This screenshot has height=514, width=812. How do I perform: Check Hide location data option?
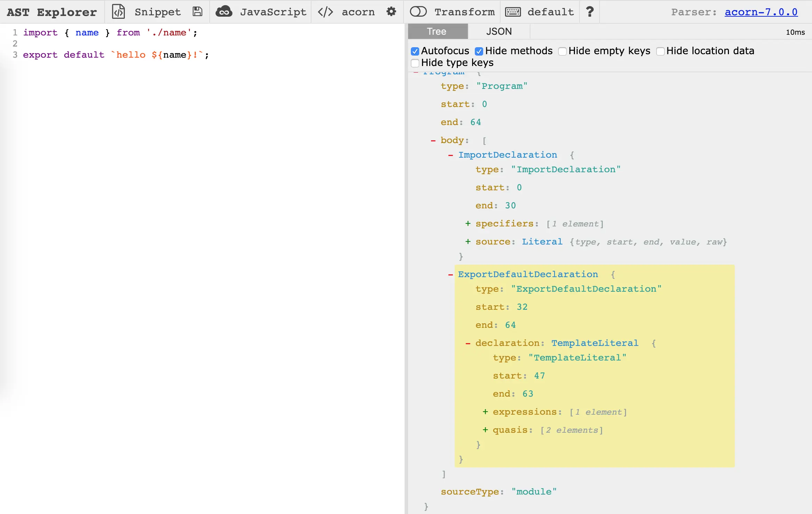(x=660, y=51)
